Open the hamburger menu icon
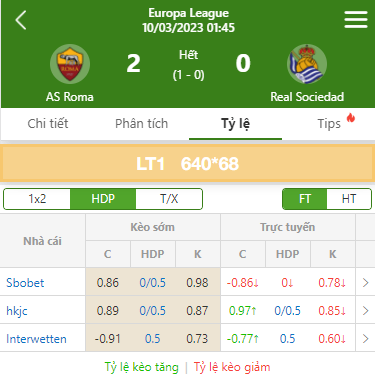Image resolution: width=375 pixels, height=378 pixels. [356, 19]
